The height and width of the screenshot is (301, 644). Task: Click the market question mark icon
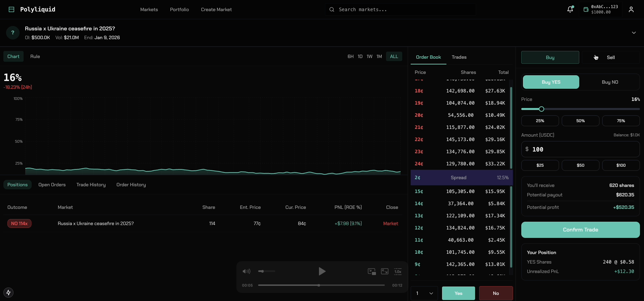click(13, 33)
